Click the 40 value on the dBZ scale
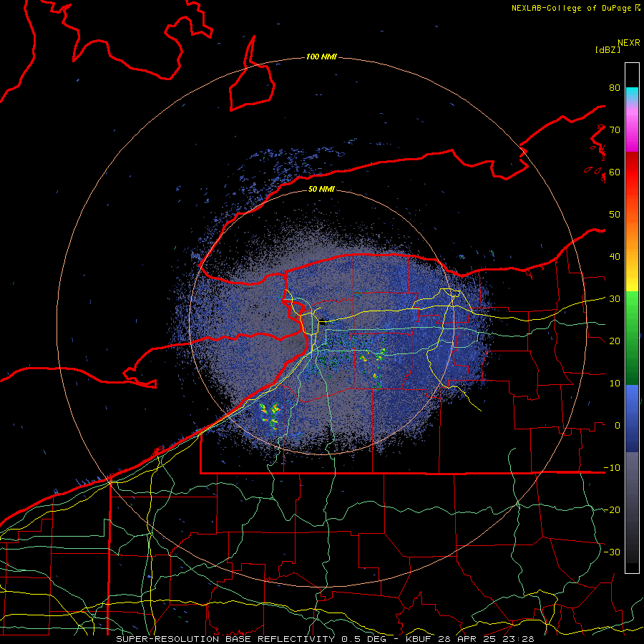 coord(615,257)
